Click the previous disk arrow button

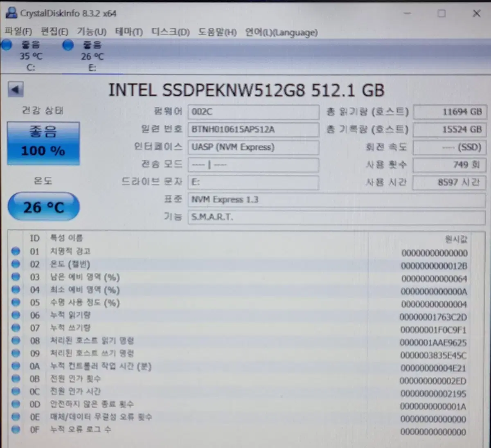coord(16,90)
